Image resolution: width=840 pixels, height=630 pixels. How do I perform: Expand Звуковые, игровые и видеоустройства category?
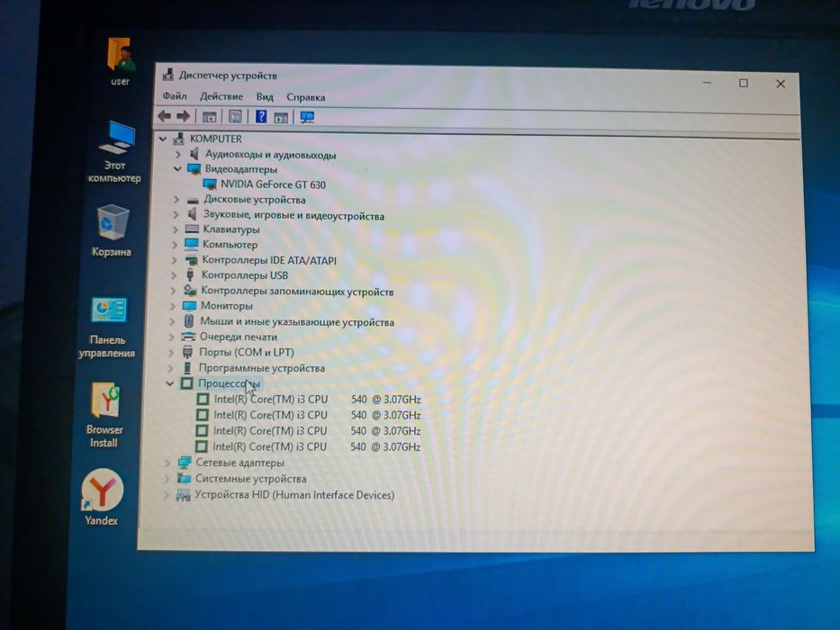point(176,214)
